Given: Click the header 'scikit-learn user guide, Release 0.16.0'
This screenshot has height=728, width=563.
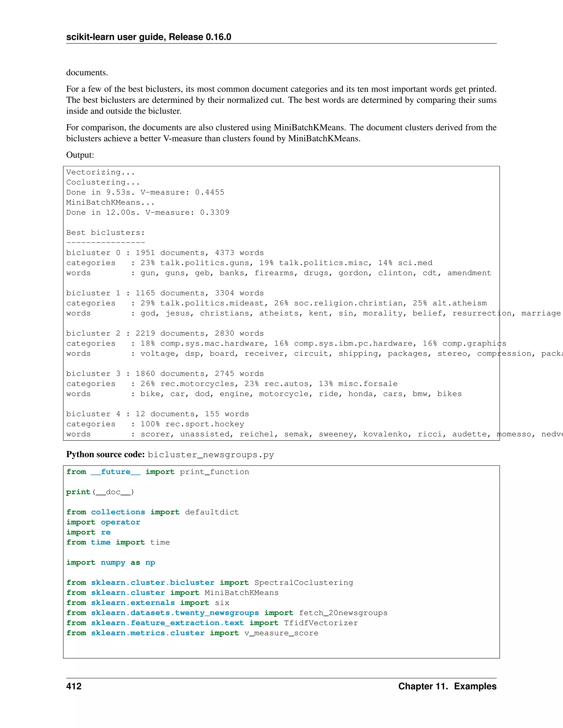Looking at the screenshot, I should [149, 37].
